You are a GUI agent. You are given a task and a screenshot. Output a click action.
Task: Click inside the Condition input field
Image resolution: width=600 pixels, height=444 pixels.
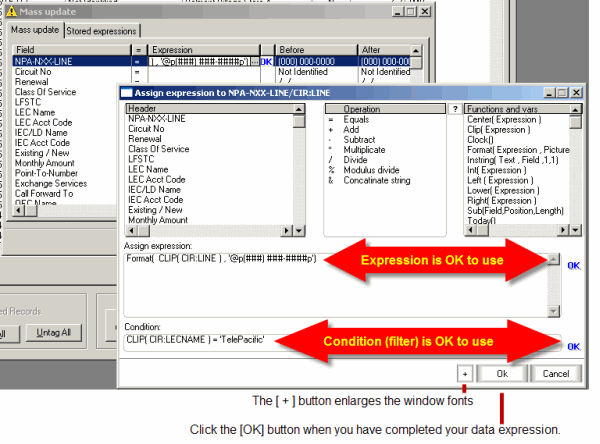pyautogui.click(x=342, y=342)
